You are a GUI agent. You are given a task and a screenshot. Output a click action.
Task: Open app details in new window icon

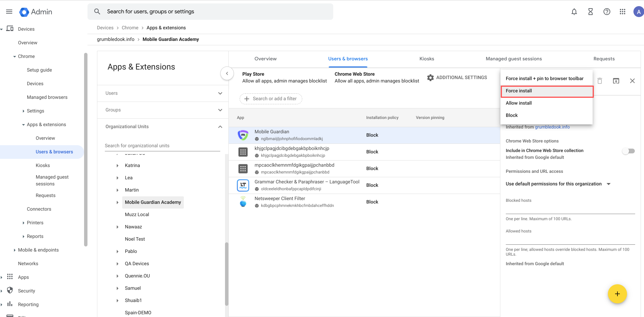point(616,81)
